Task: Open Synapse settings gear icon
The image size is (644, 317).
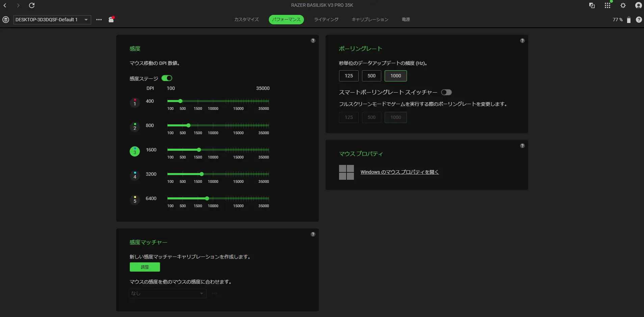Action: point(623,5)
